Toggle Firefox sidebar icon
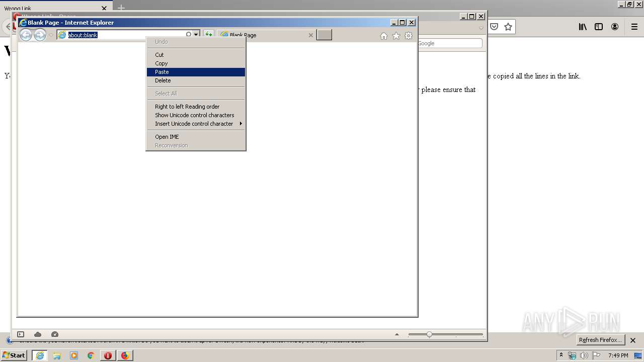The width and height of the screenshot is (644, 362). click(x=599, y=27)
